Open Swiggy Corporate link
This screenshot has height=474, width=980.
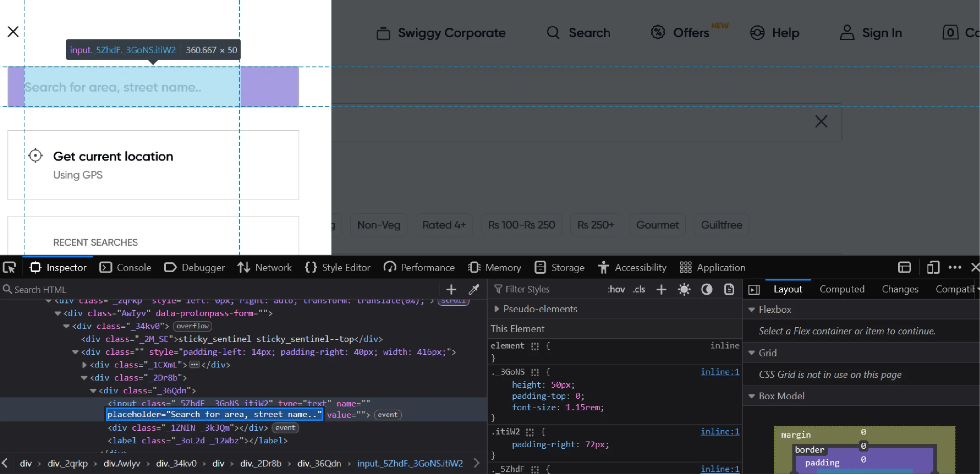[452, 33]
